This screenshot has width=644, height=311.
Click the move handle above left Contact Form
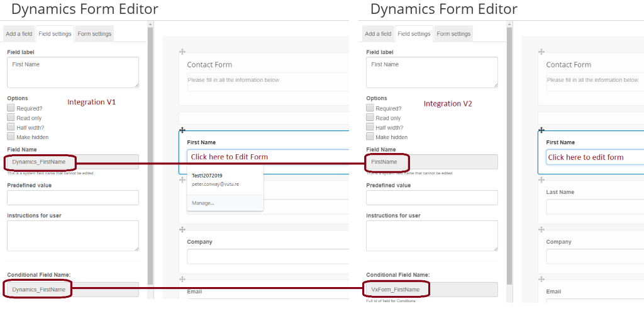pyautogui.click(x=182, y=52)
